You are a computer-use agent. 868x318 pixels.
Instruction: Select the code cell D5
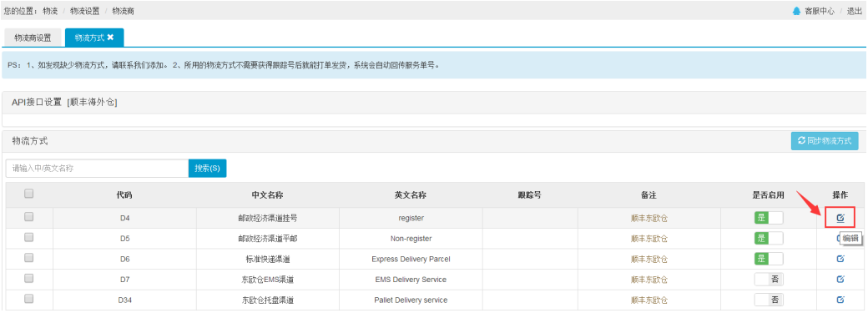pos(124,238)
